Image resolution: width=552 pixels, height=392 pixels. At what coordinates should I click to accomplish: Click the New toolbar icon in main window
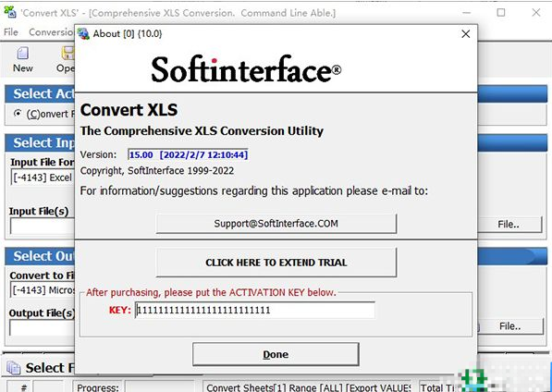coord(23,60)
